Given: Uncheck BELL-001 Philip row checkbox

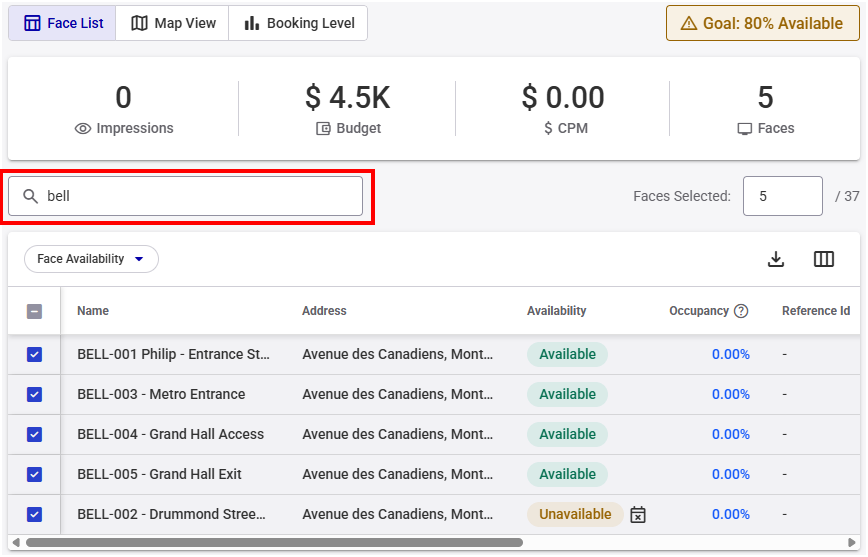Looking at the screenshot, I should coord(34,354).
